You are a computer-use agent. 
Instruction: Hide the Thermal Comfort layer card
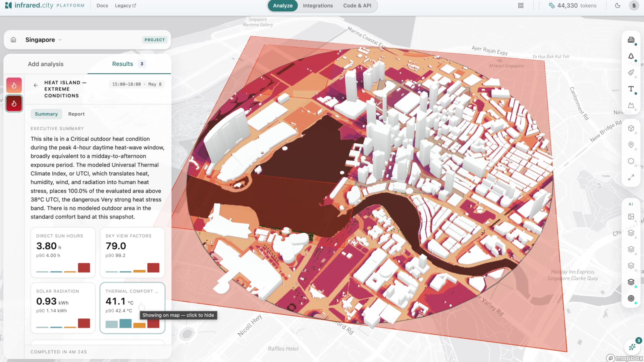(132, 308)
